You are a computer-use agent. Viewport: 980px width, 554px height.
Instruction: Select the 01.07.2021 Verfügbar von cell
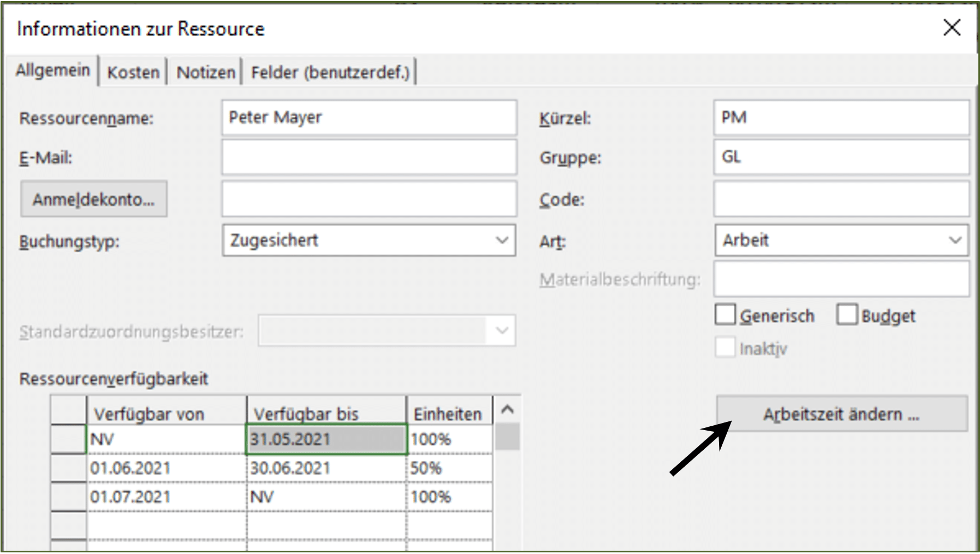[167, 497]
